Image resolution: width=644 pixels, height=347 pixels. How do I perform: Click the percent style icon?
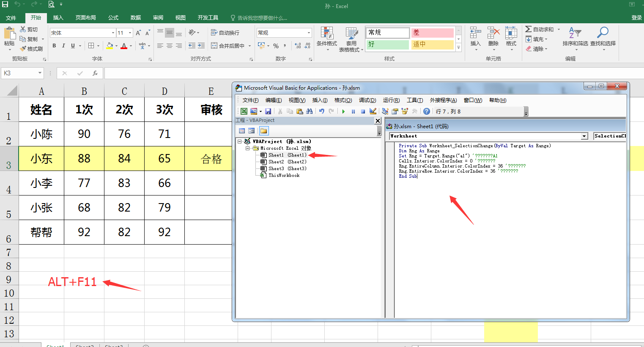pos(276,46)
